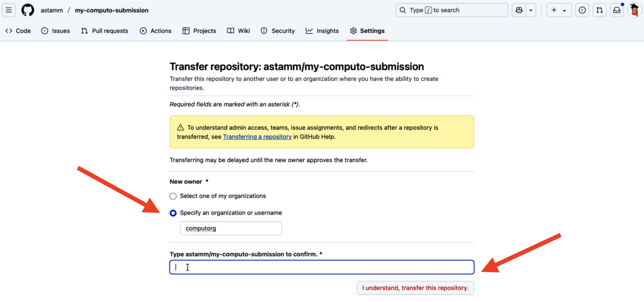Open the notifications inbox icon
The width and height of the screenshot is (644, 302).
tap(617, 10)
